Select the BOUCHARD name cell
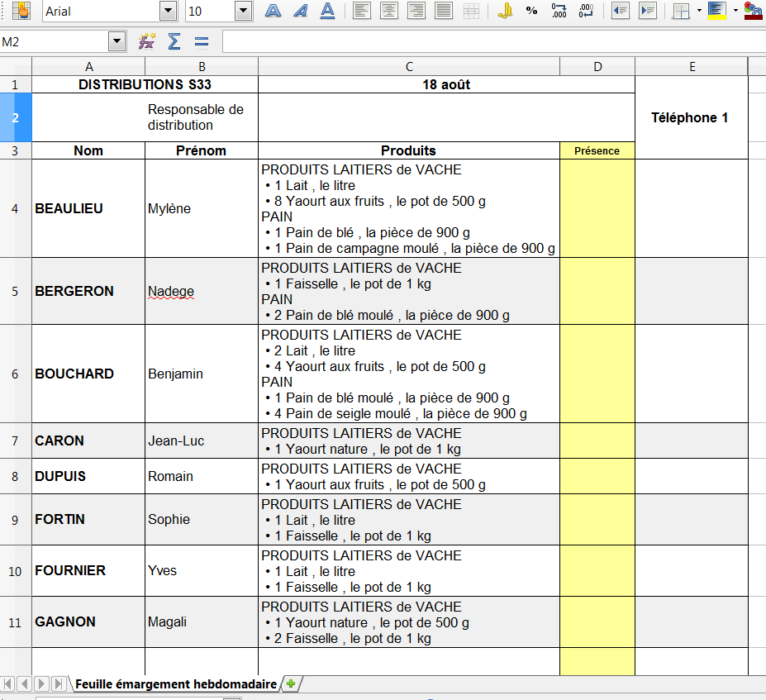This screenshot has width=766, height=700. pos(88,374)
